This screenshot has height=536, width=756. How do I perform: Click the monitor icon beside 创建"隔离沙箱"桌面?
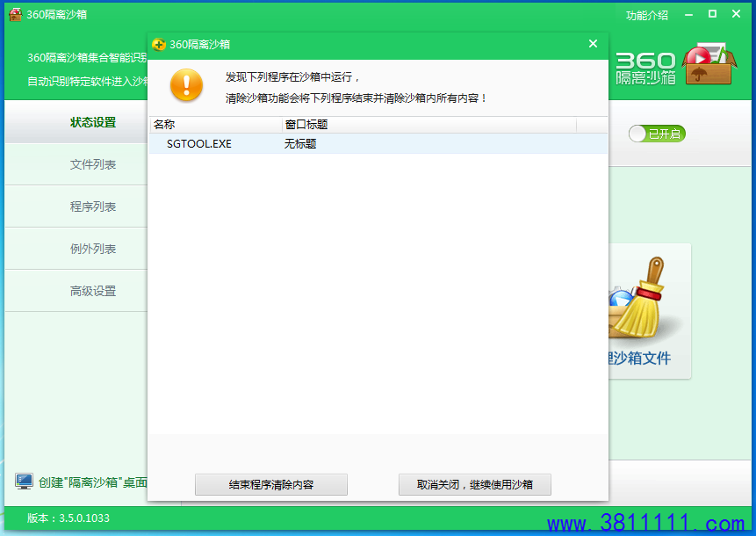(24, 482)
